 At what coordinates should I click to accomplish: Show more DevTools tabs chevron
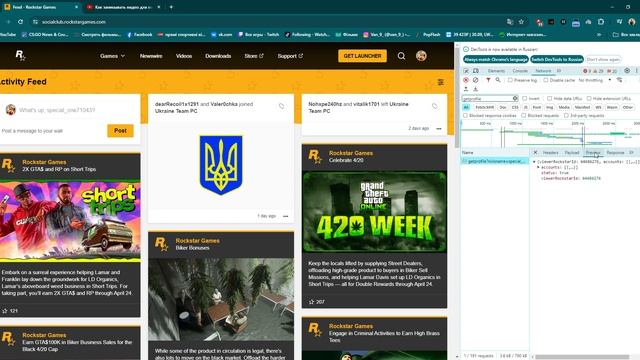tap(559, 71)
